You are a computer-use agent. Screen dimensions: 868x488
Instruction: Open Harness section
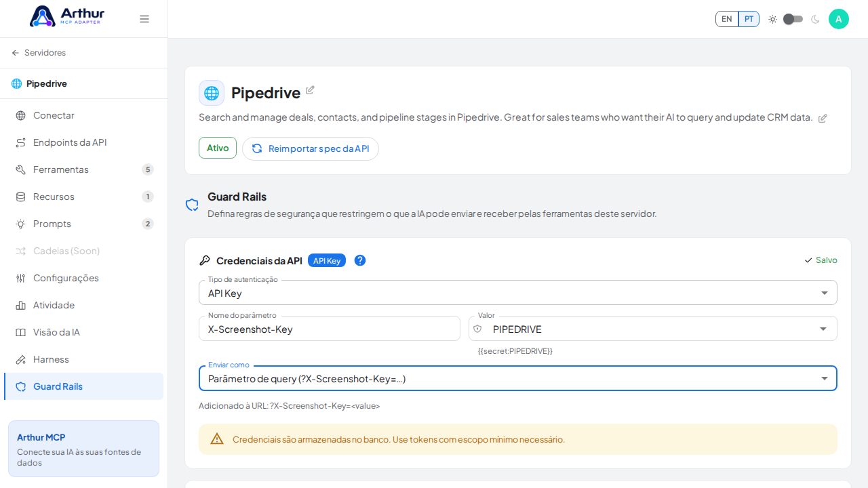click(83, 359)
